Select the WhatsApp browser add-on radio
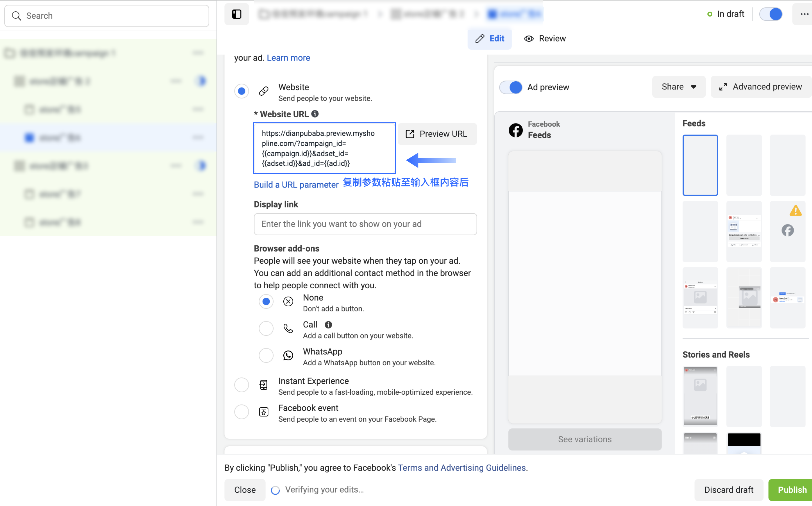 pyautogui.click(x=266, y=356)
